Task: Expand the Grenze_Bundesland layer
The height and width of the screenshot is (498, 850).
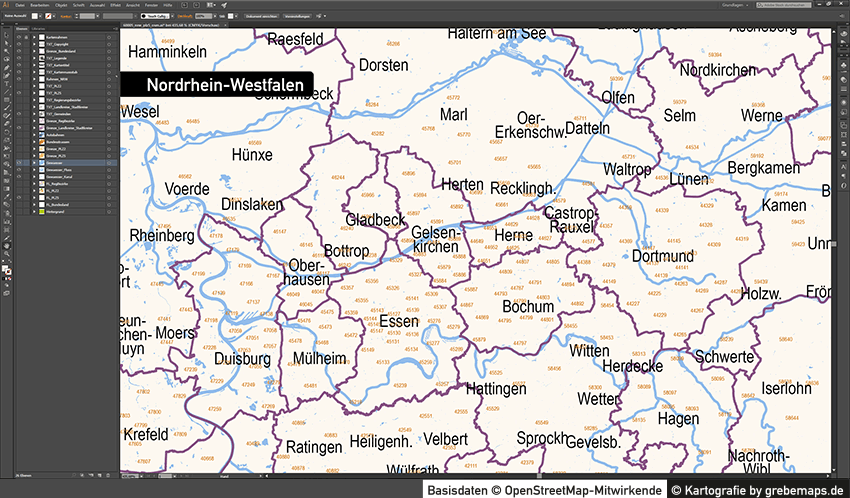Action: tap(32, 51)
